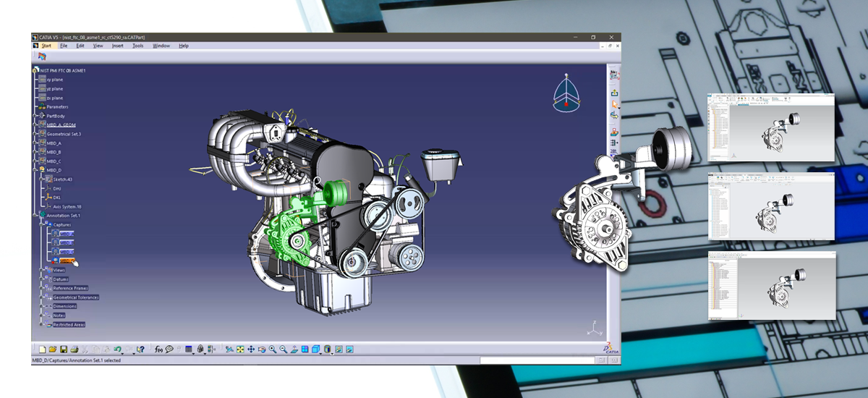Expand the MBD_C geometrical set

pyautogui.click(x=36, y=161)
